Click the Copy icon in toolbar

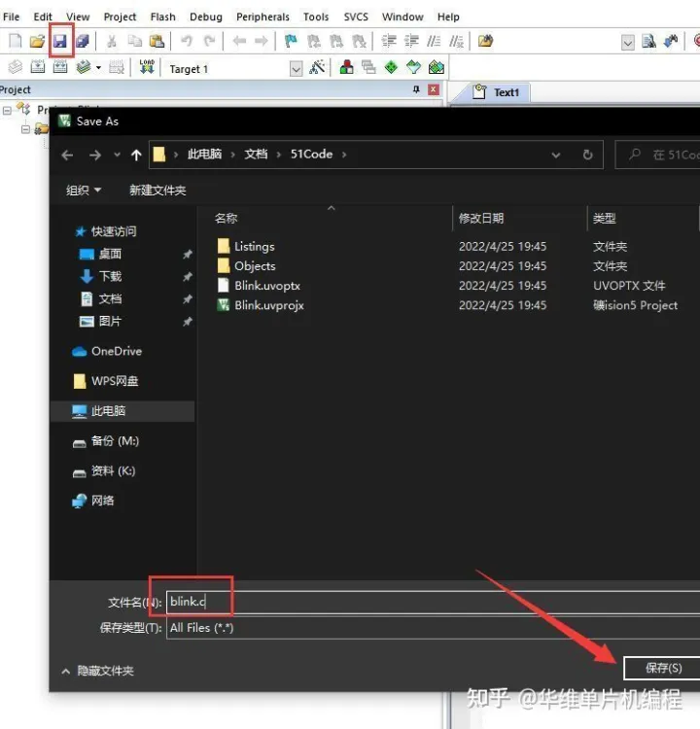[134, 41]
